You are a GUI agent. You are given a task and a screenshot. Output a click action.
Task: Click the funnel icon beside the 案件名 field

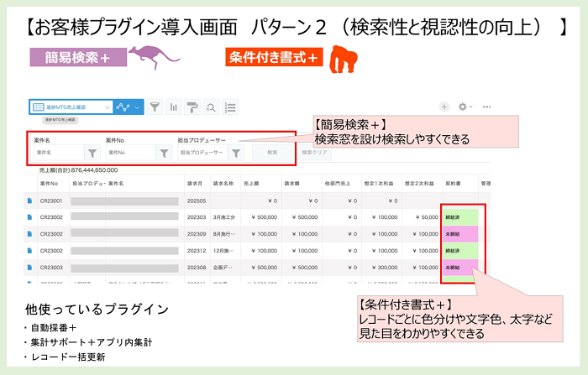click(x=92, y=153)
